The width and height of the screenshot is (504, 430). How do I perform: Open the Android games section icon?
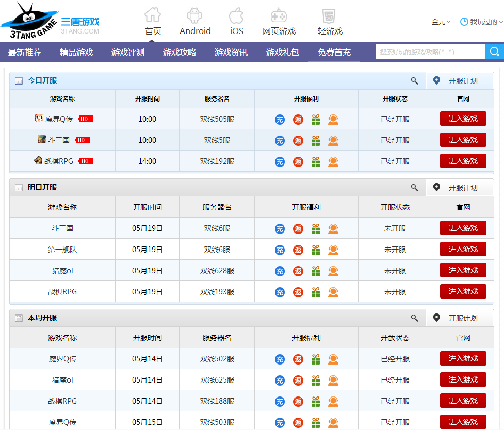coord(194,15)
